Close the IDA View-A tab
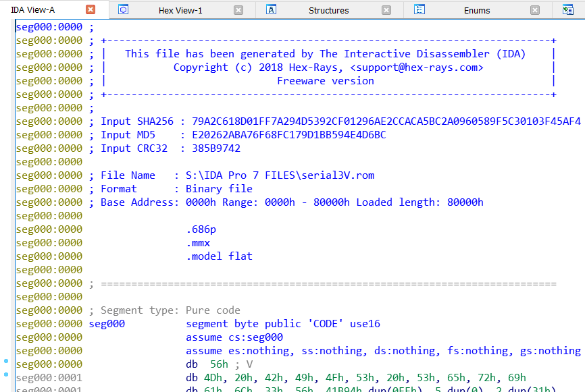 [x=91, y=9]
